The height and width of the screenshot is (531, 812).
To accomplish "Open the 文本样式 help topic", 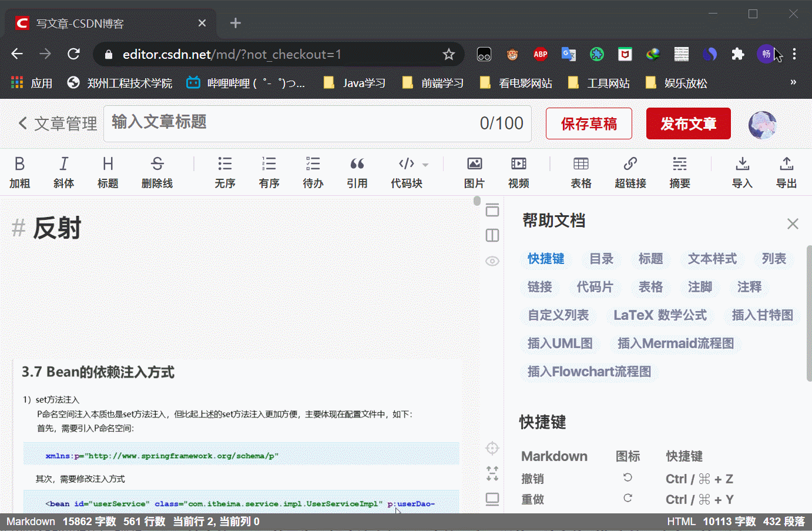I will (712, 259).
